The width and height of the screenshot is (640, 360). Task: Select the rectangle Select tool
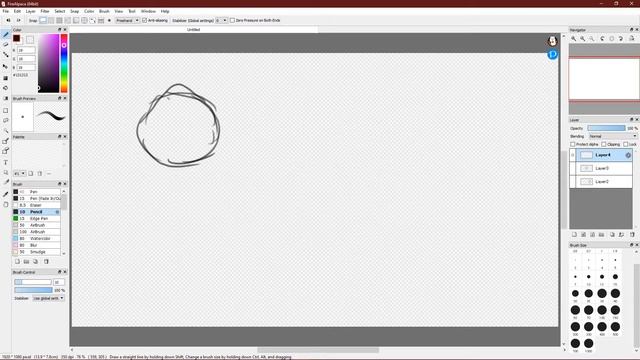click(6, 111)
